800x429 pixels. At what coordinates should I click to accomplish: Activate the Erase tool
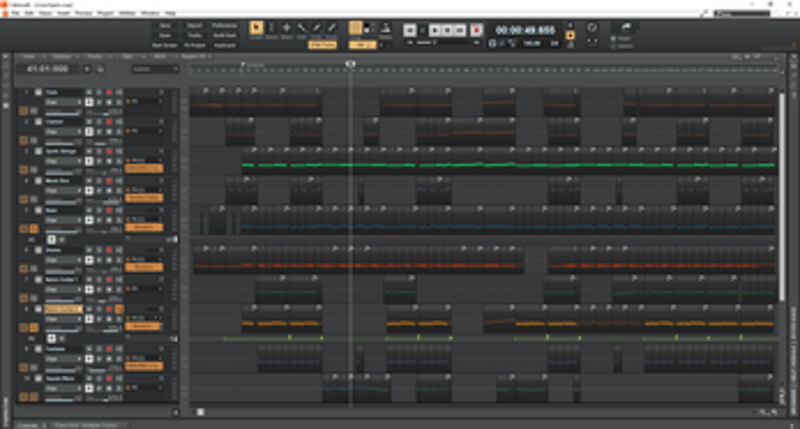332,29
